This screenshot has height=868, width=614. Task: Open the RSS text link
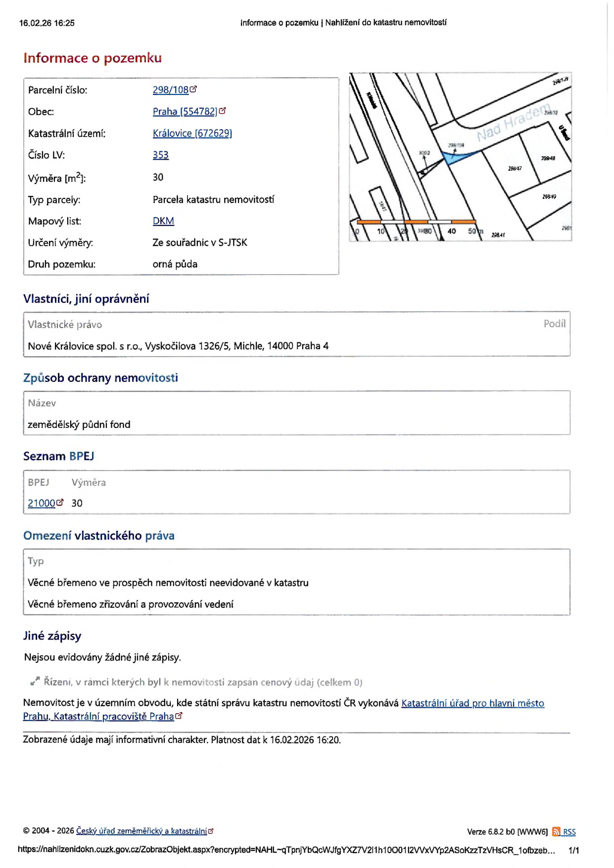pyautogui.click(x=569, y=832)
